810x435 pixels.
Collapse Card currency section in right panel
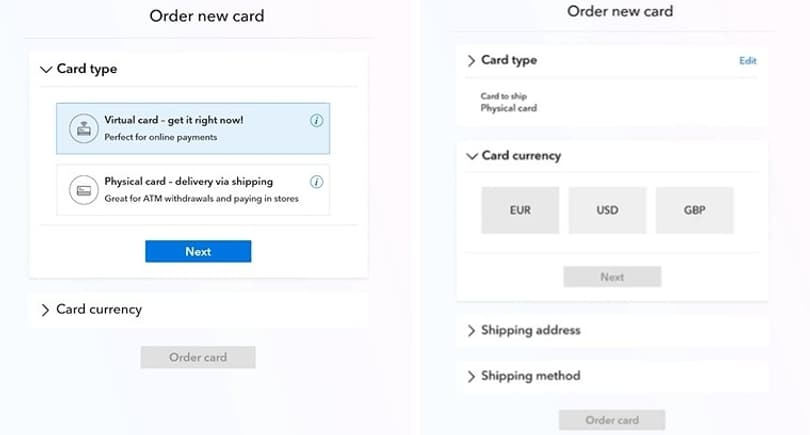pyautogui.click(x=471, y=156)
